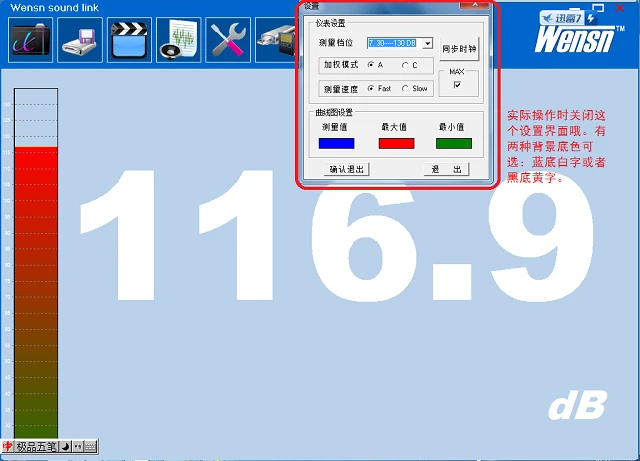The image size is (640, 461).
Task: Expand the 30–130 dB range dropdown
Action: (x=427, y=43)
